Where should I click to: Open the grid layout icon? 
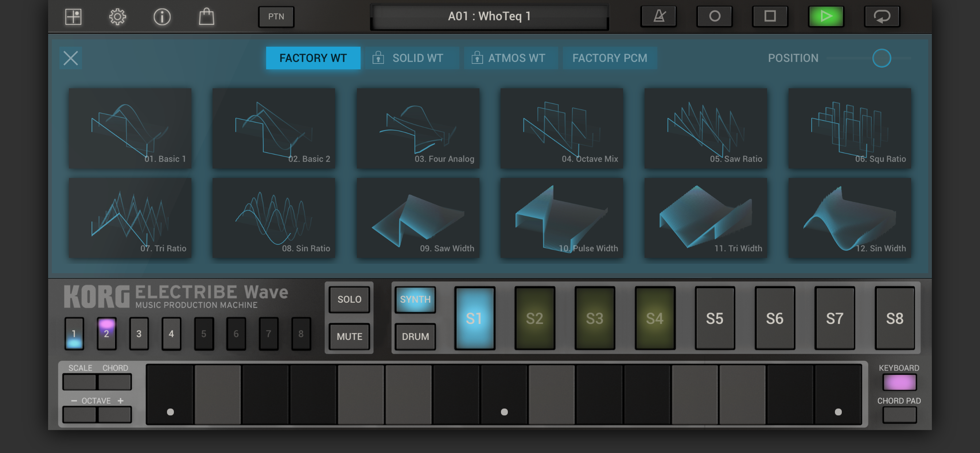pos(73,17)
